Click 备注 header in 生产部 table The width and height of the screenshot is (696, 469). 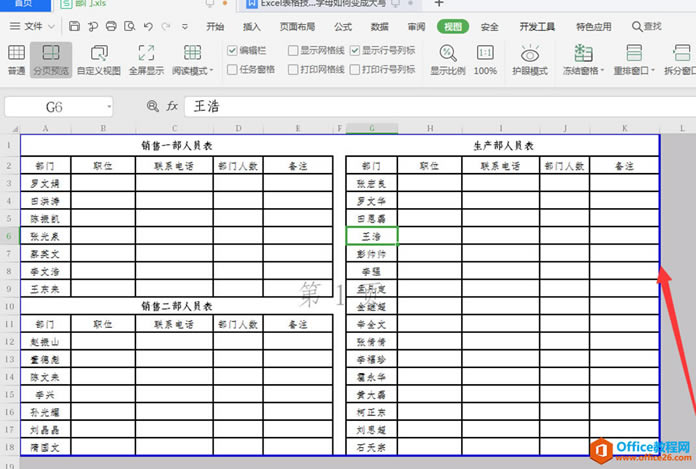[x=624, y=166]
